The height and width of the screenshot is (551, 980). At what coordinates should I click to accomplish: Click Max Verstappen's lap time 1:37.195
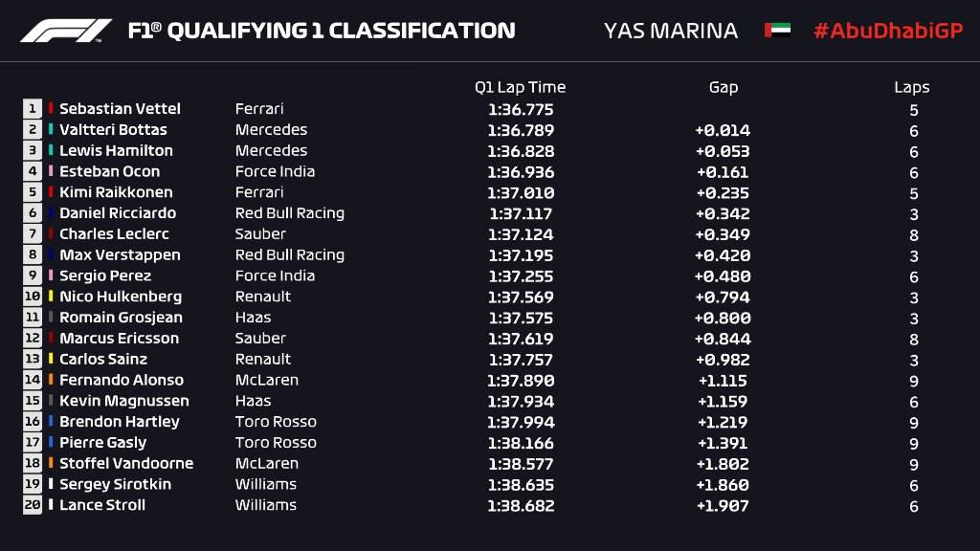(x=522, y=255)
